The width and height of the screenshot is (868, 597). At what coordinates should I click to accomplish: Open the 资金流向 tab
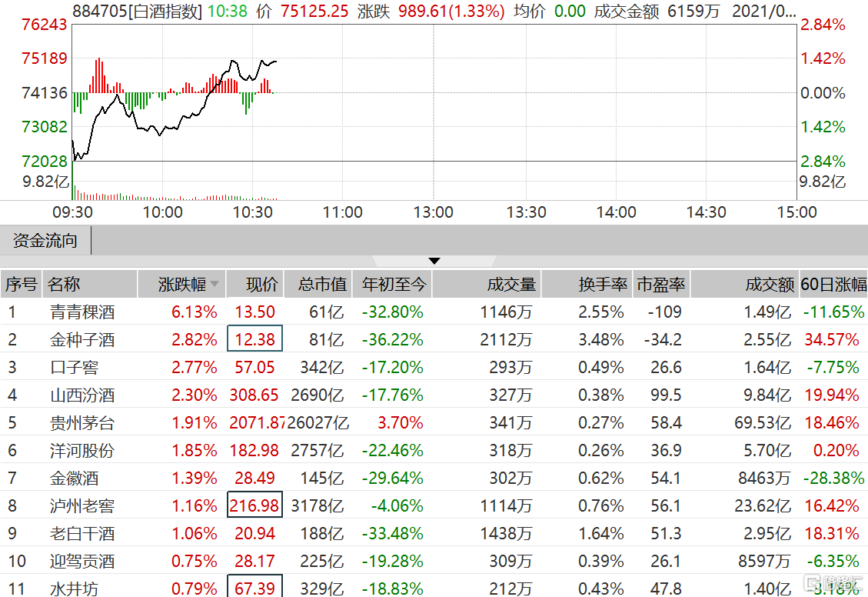(45, 240)
